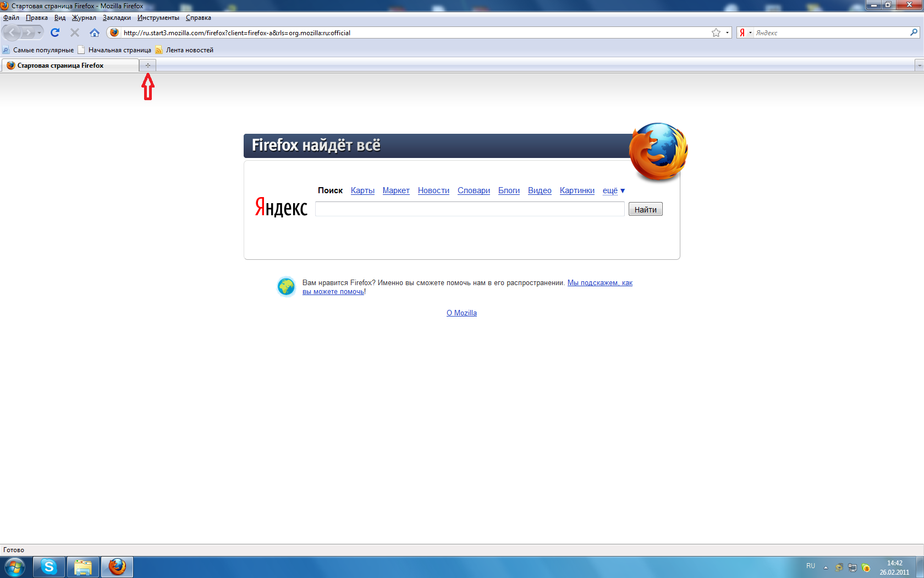The image size is (924, 578).
Task: Open the address bar history dropdown
Action: (x=727, y=32)
